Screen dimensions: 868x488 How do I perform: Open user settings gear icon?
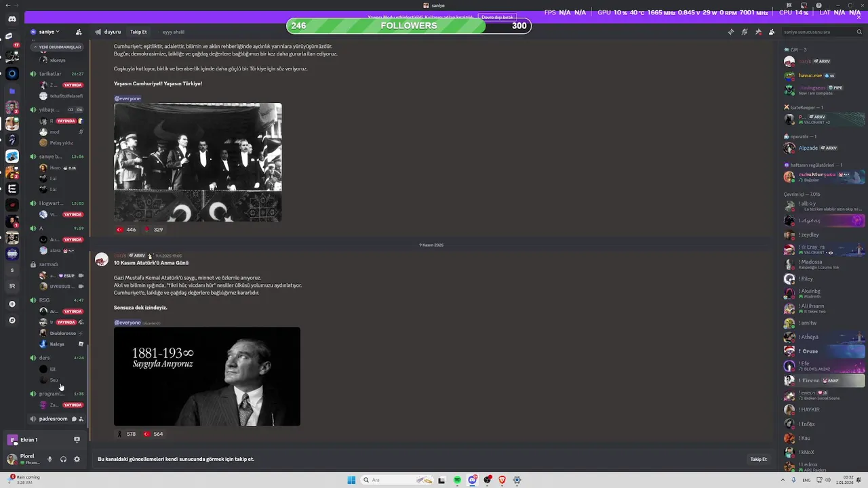click(x=77, y=459)
